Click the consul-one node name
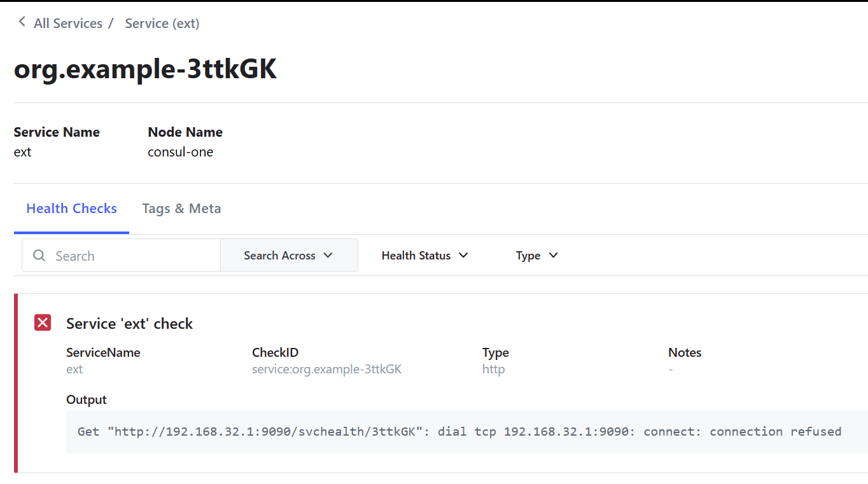This screenshot has height=484, width=868. (181, 152)
